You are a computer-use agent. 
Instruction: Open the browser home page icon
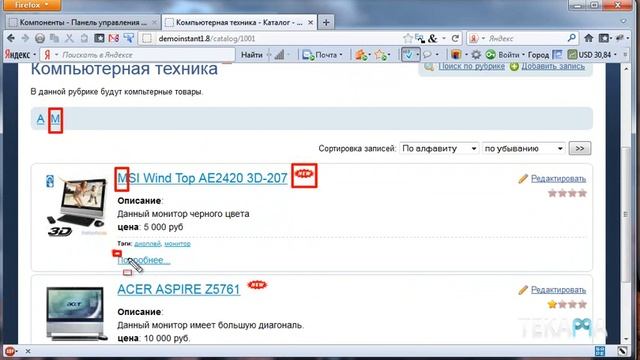(589, 38)
